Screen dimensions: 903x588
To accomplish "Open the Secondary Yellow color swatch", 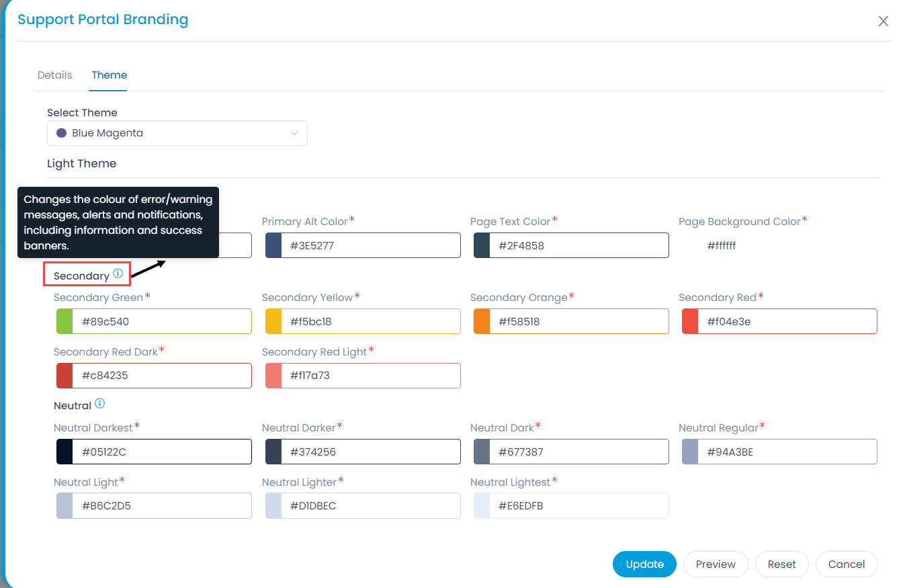I will tap(273, 322).
